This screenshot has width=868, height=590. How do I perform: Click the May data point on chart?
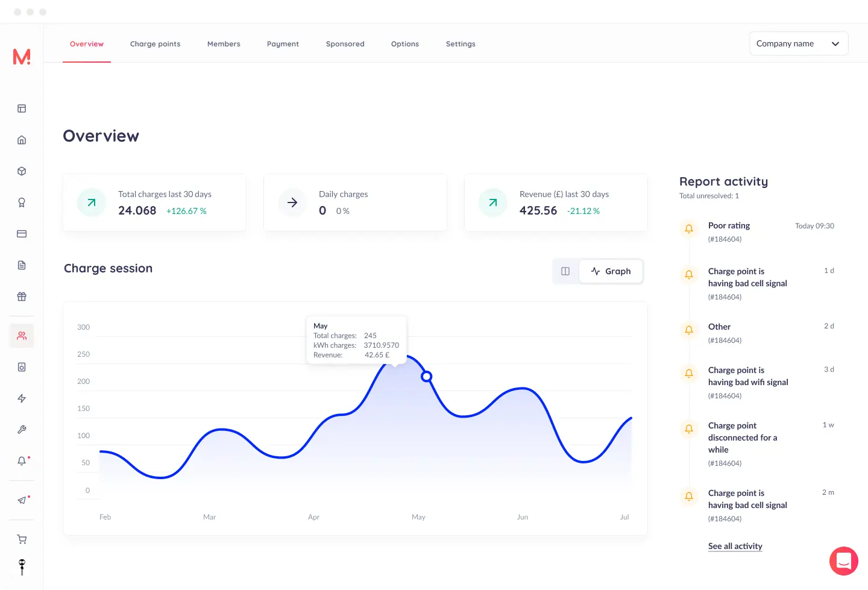click(x=426, y=377)
